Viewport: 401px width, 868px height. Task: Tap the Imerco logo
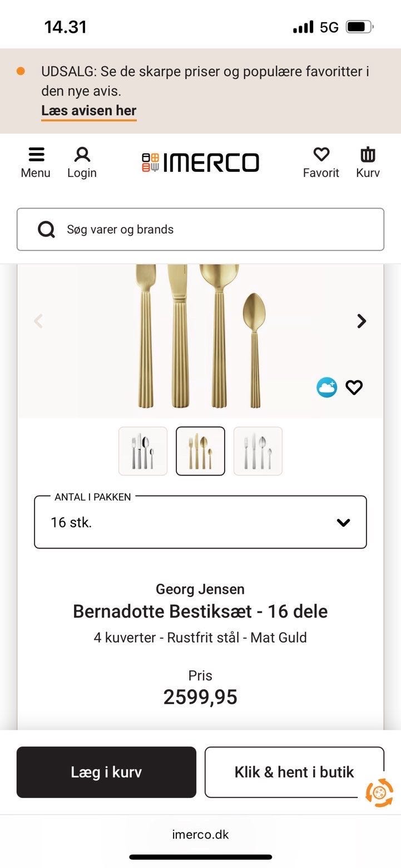tap(200, 162)
